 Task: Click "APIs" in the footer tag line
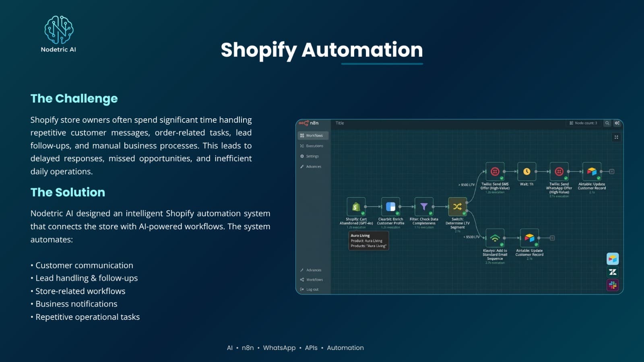(x=311, y=348)
